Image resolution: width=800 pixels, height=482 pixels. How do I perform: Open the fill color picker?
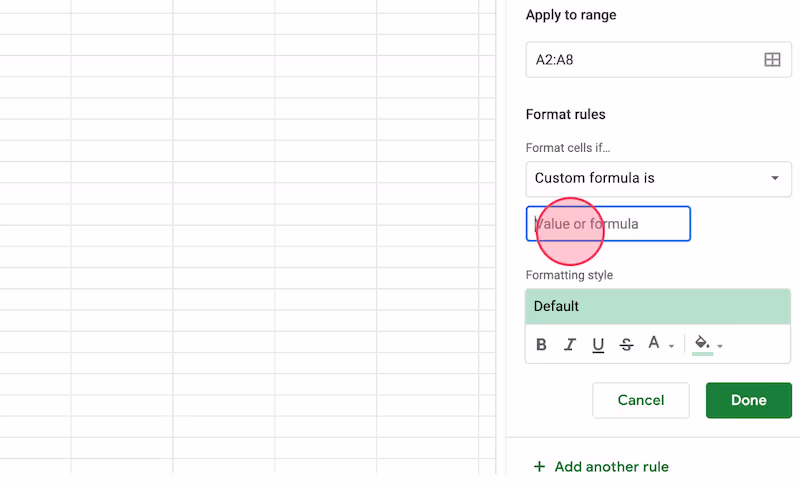coord(708,345)
